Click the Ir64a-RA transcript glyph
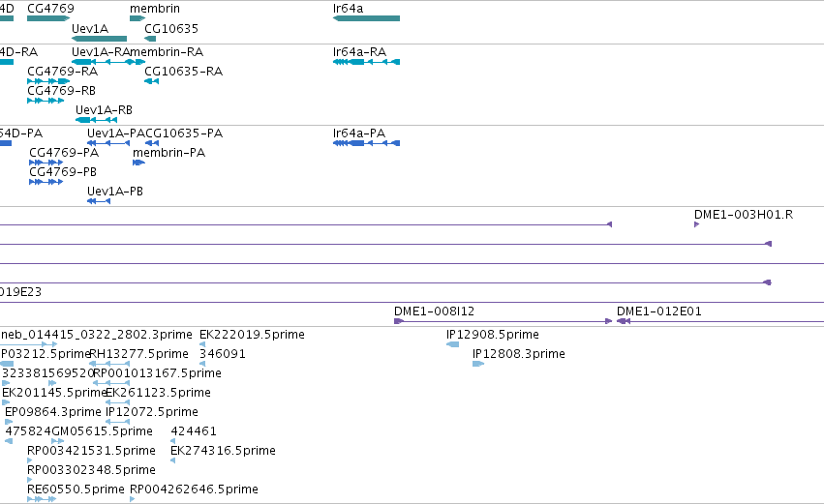The height and width of the screenshot is (504, 824). coord(366,62)
